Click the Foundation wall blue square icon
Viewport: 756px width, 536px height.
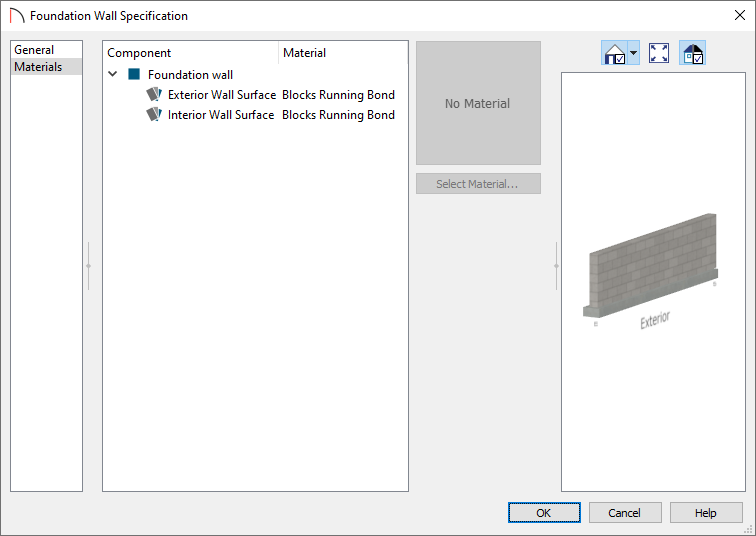click(x=134, y=74)
